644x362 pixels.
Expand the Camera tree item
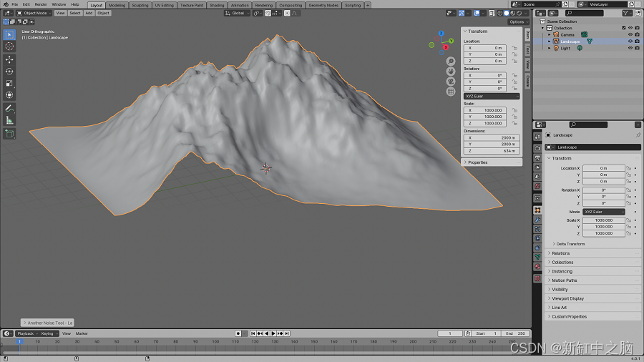click(x=550, y=34)
